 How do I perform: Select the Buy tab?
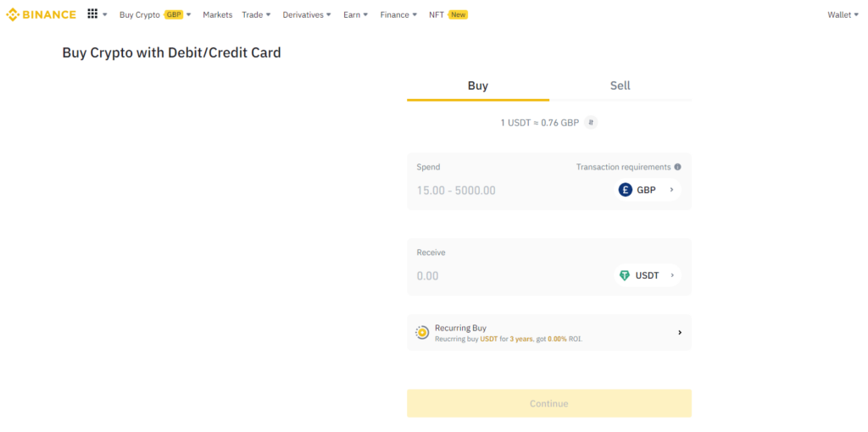(x=478, y=86)
